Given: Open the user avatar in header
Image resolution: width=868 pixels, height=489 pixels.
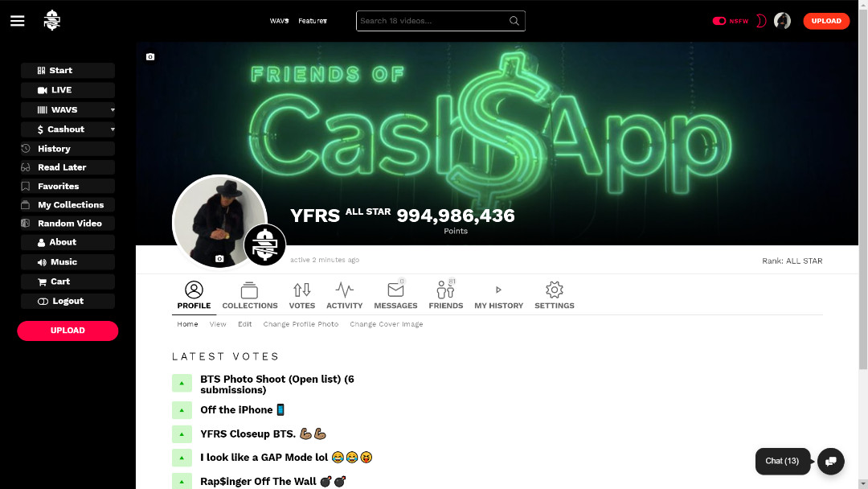Looking at the screenshot, I should [x=782, y=21].
